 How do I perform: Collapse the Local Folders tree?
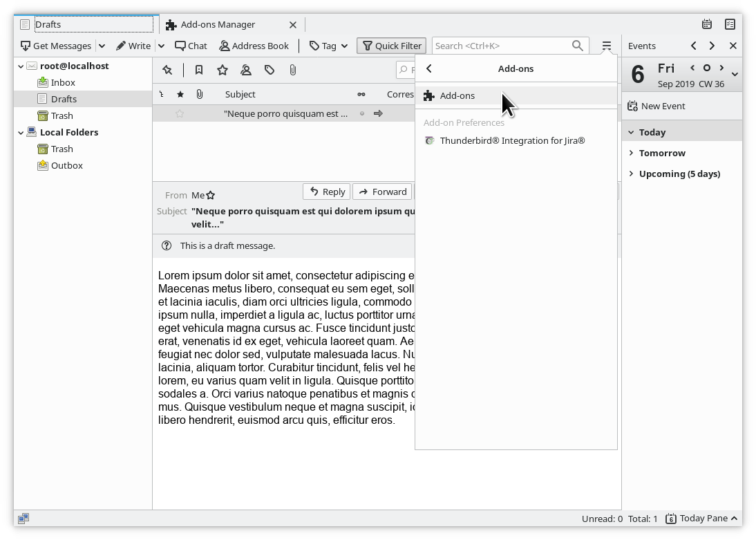(21, 132)
